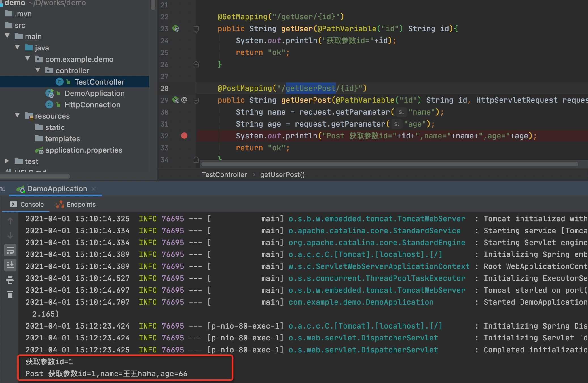Click the Endpoints tab icon

point(60,204)
